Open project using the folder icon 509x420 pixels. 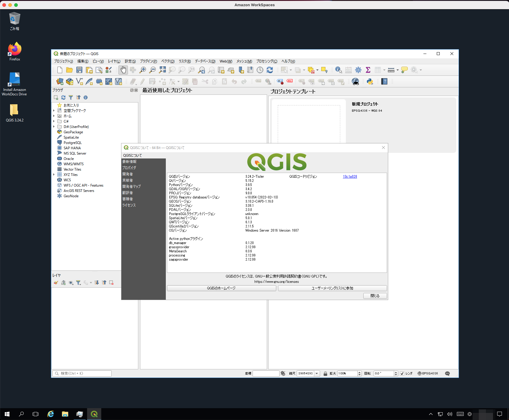coord(70,70)
